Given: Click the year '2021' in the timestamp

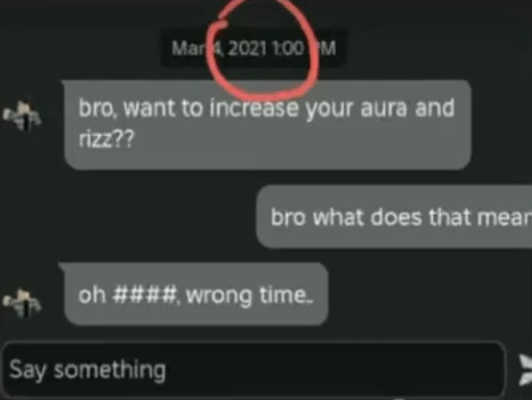Looking at the screenshot, I should pyautogui.click(x=248, y=48).
